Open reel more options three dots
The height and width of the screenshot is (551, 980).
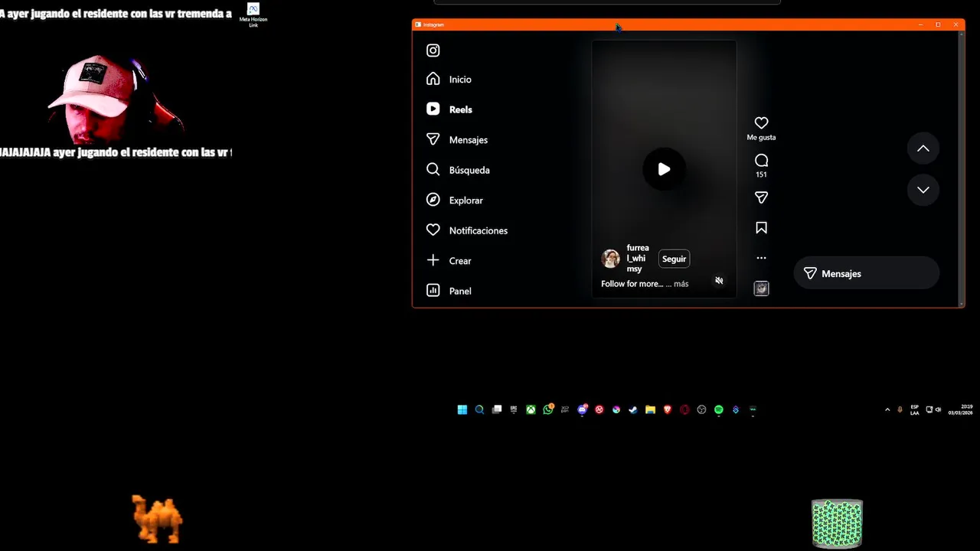click(761, 258)
